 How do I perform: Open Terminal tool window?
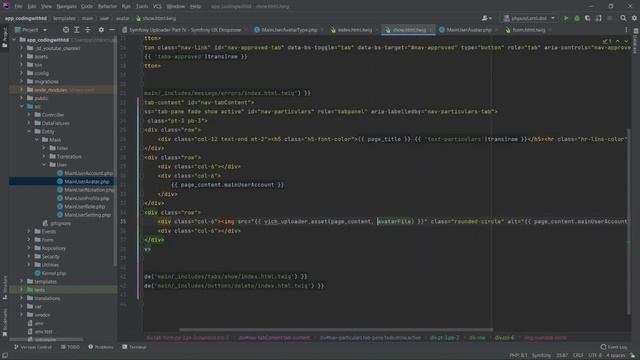click(x=134, y=347)
